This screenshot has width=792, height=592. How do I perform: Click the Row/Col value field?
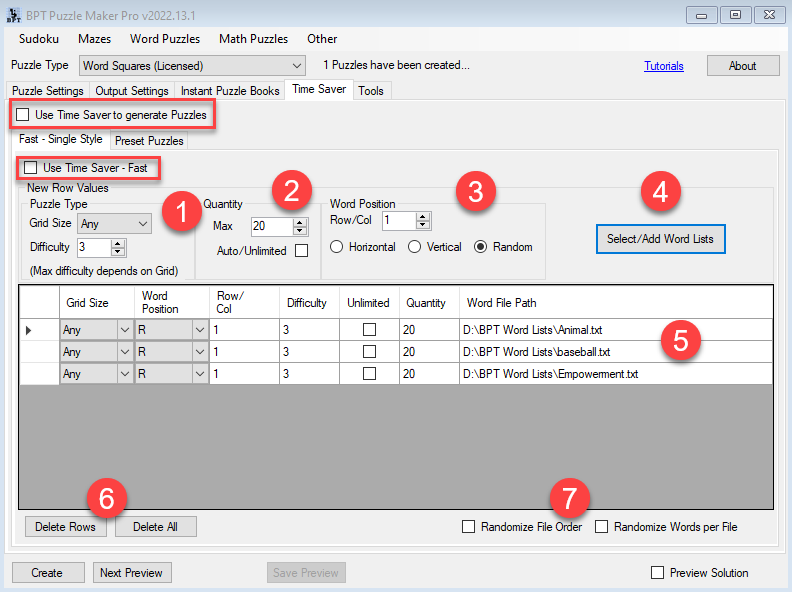(399, 220)
